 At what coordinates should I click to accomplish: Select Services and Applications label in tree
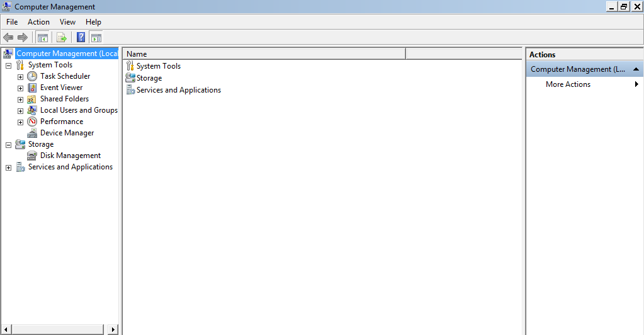click(x=71, y=167)
